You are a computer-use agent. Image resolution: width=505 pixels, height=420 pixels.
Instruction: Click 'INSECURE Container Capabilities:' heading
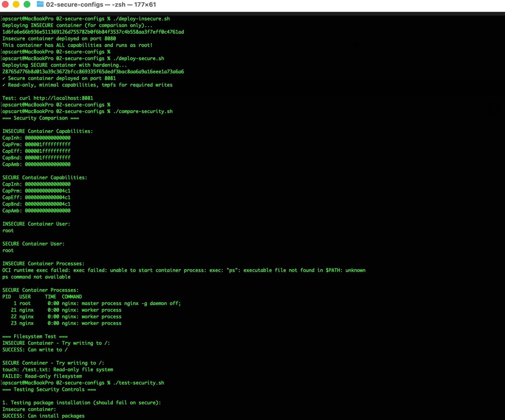[48, 131]
